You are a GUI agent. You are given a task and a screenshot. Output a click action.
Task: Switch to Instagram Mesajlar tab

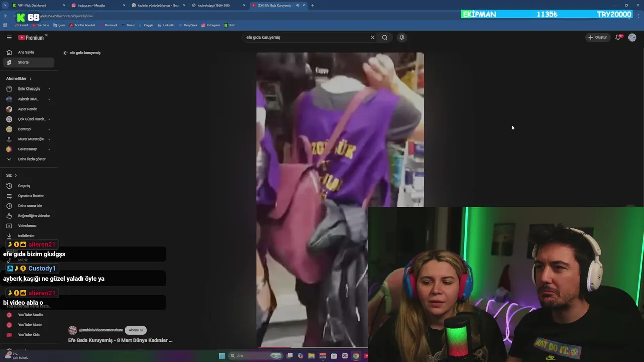pyautogui.click(x=98, y=5)
